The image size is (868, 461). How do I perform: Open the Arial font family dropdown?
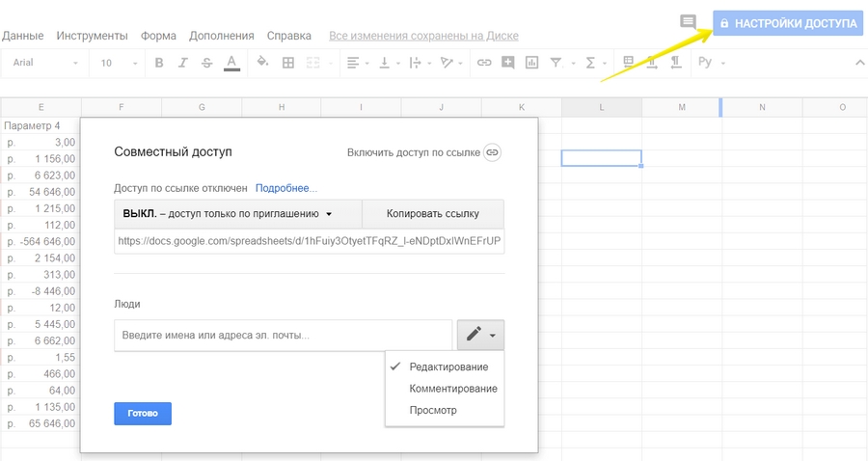[x=45, y=63]
